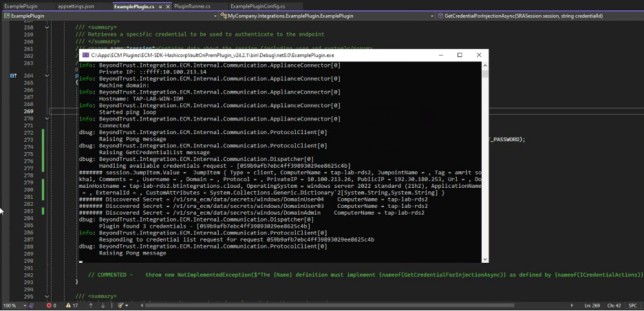644x311 pixels.
Task: Click the method cube icon beside GetCredentialForInjectionAsync
Action: (440, 16)
